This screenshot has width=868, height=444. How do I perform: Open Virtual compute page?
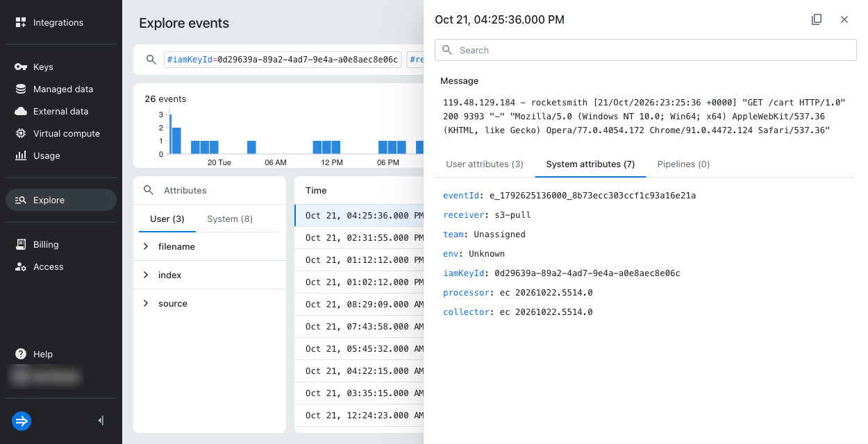pos(61,133)
